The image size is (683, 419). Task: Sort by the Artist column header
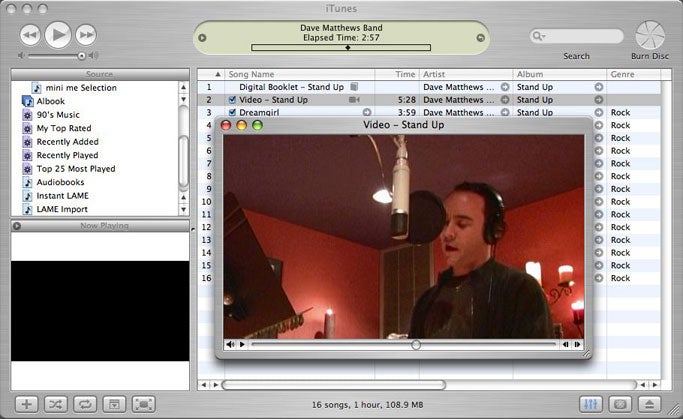[466, 74]
